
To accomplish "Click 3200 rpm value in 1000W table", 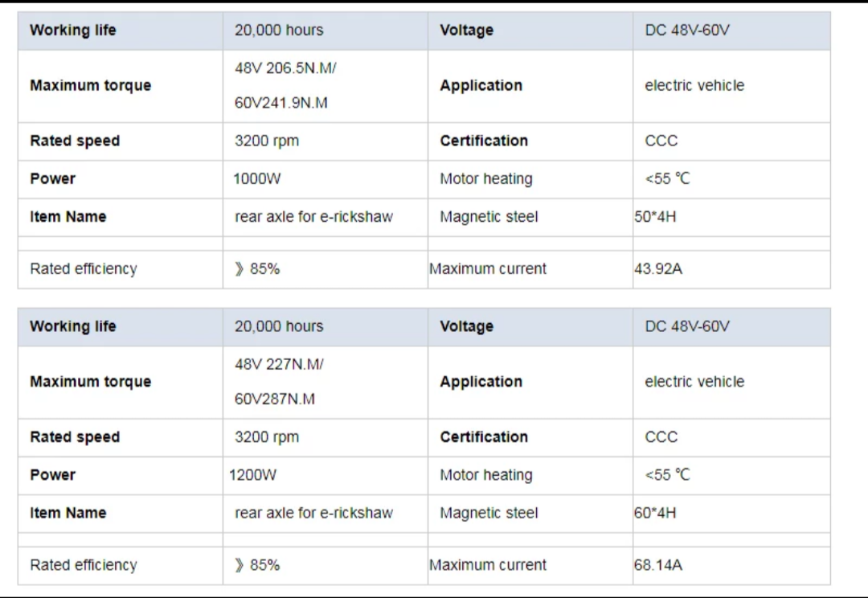I will pos(266,141).
